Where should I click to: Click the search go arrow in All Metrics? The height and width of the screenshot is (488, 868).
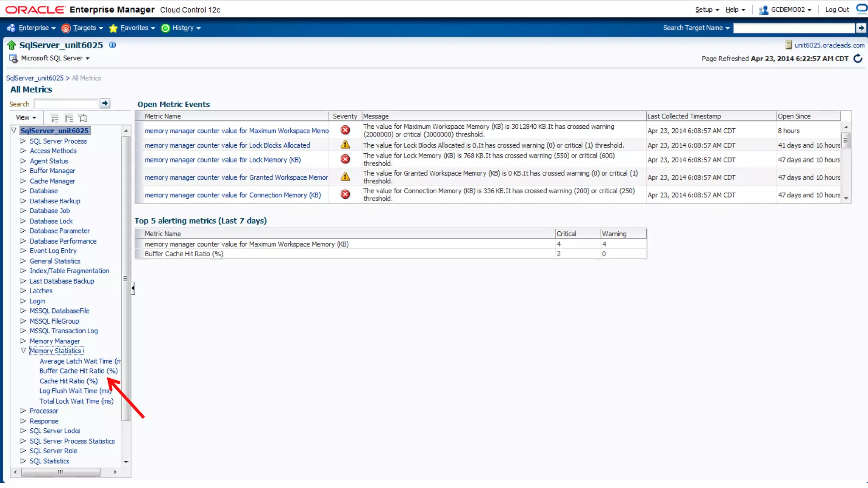click(105, 103)
